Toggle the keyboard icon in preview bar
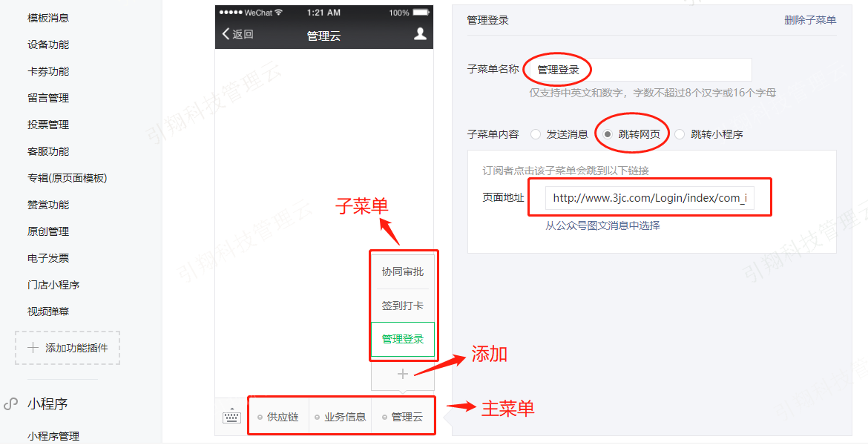This screenshot has height=445, width=868. coord(231,416)
